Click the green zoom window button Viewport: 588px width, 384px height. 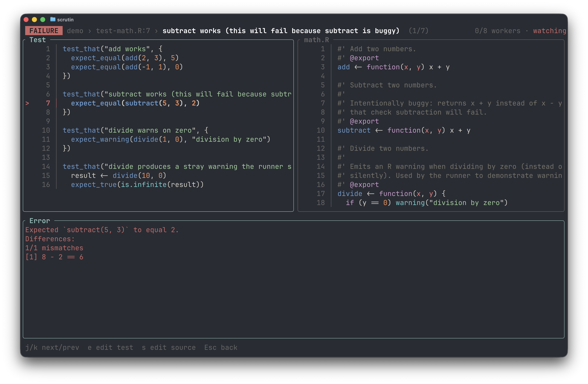(43, 20)
